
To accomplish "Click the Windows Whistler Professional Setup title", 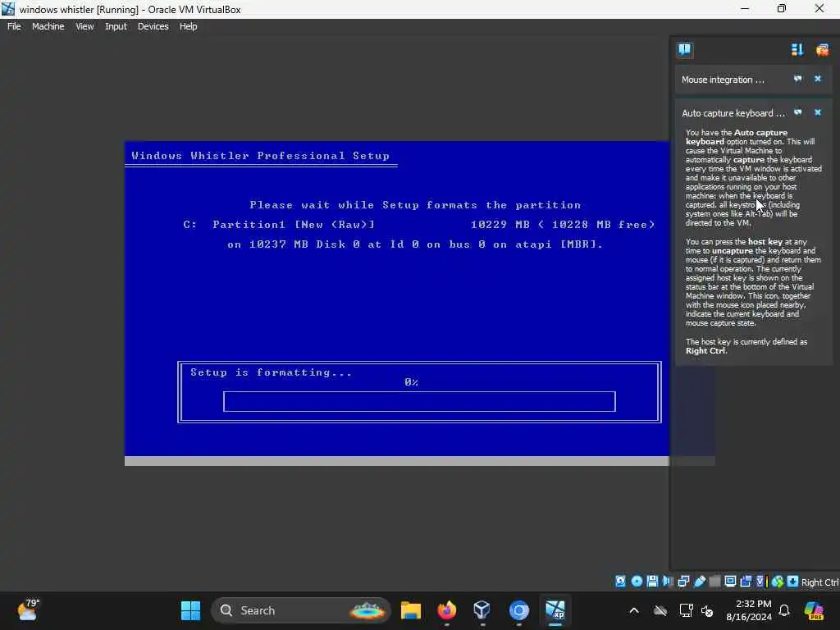I will click(260, 155).
